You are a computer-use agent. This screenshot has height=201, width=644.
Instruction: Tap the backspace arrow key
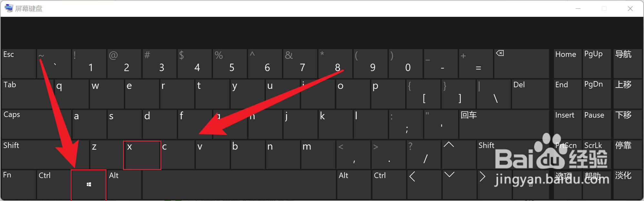(x=521, y=64)
